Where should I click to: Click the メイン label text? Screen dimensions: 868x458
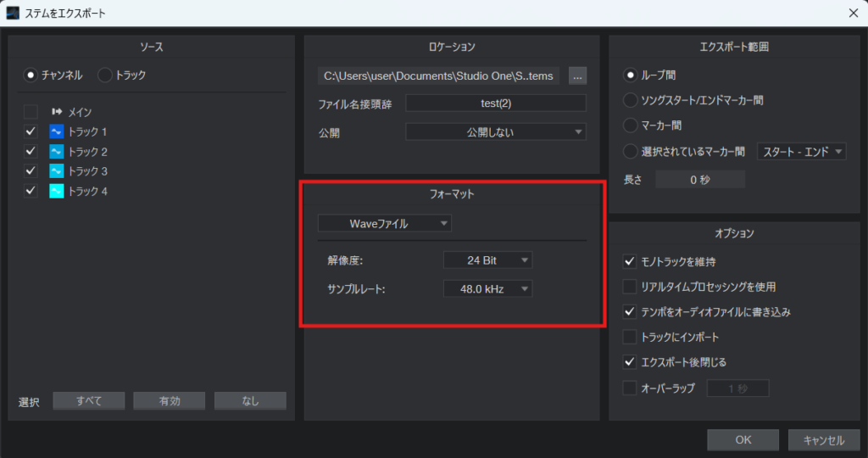click(x=80, y=112)
